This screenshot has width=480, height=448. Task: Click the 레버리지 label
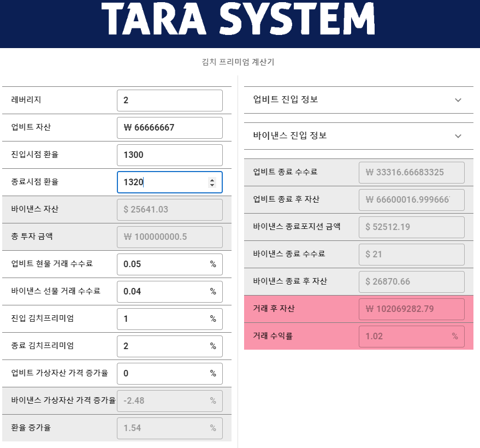[x=26, y=99]
